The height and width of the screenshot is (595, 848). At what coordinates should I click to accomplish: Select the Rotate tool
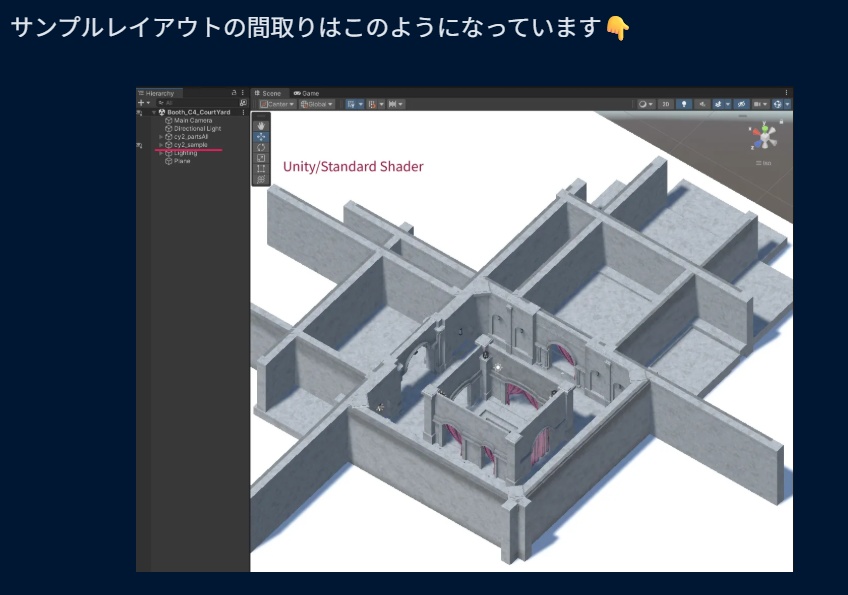(261, 147)
